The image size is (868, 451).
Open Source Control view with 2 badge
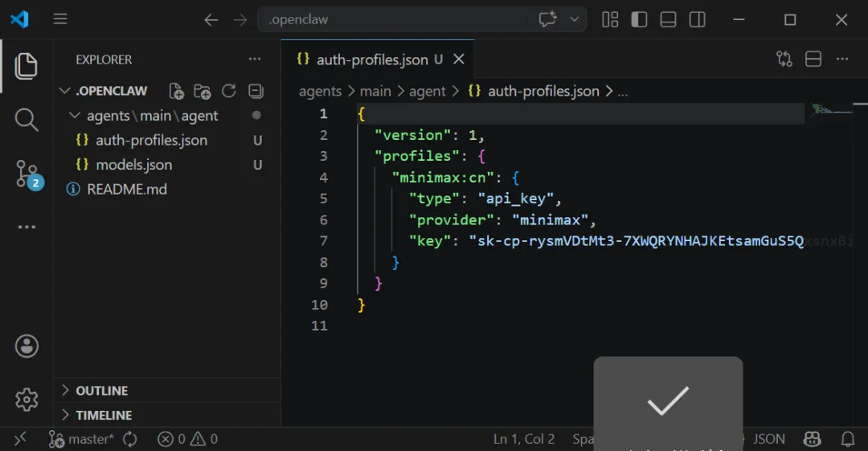pyautogui.click(x=29, y=174)
